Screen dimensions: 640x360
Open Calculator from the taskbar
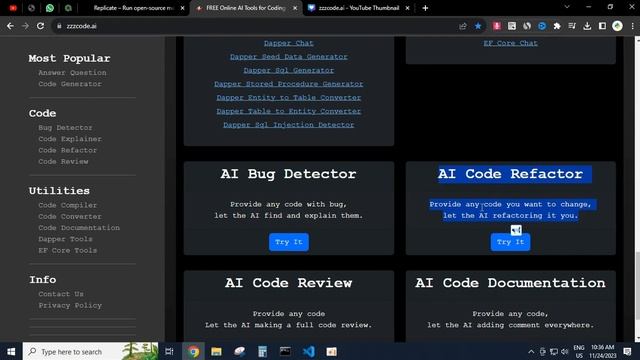pyautogui.click(x=262, y=351)
